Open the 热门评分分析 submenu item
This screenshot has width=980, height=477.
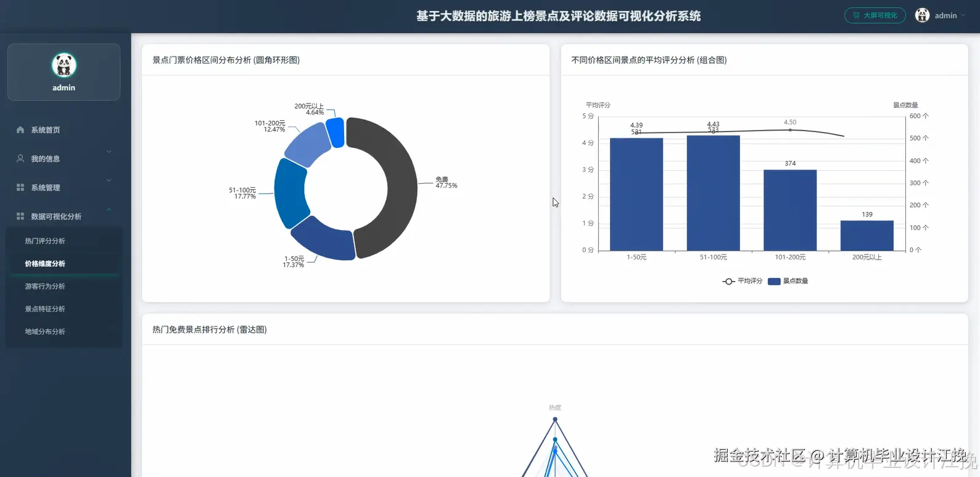click(64, 241)
